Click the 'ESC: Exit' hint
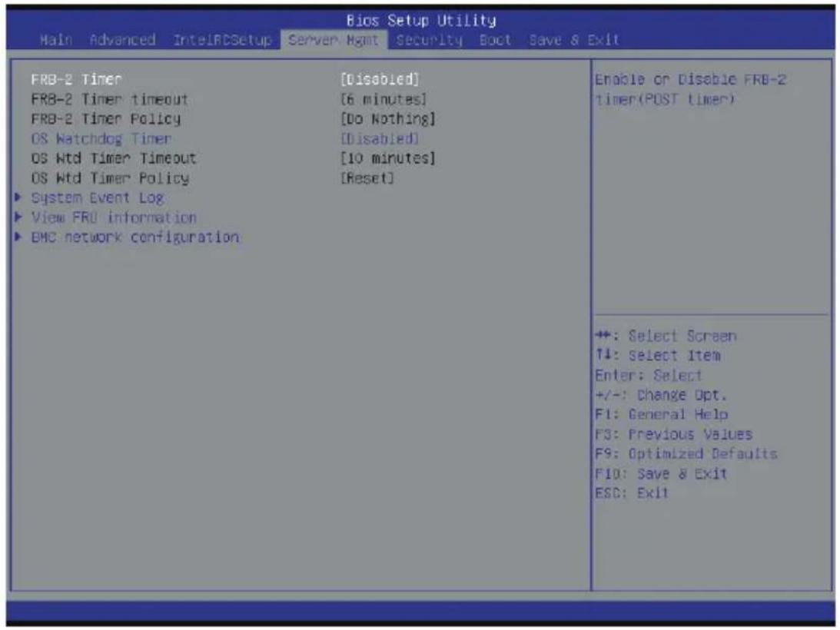This screenshot has height=630, width=840. [x=632, y=493]
